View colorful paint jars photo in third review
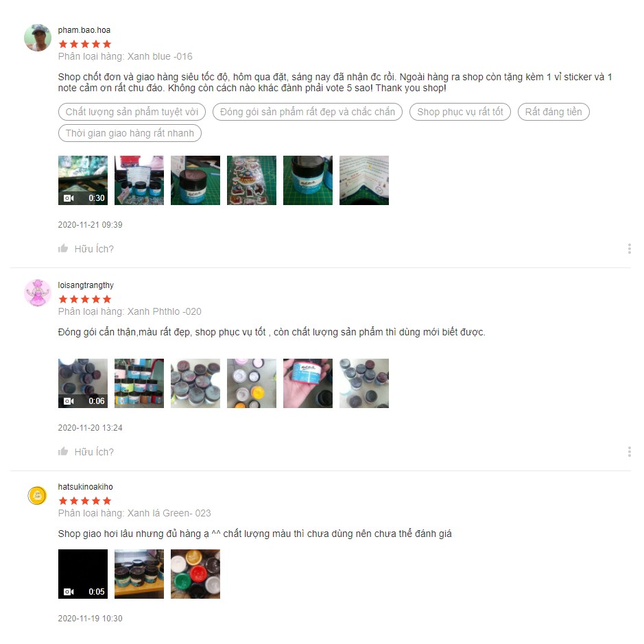Viewport: 644px width, 644px height. tap(195, 574)
